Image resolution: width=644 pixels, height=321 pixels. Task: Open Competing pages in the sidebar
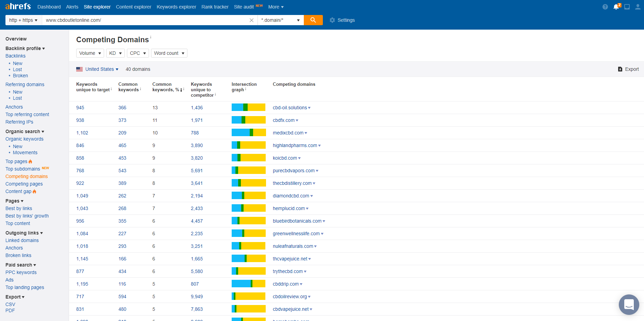pos(24,184)
